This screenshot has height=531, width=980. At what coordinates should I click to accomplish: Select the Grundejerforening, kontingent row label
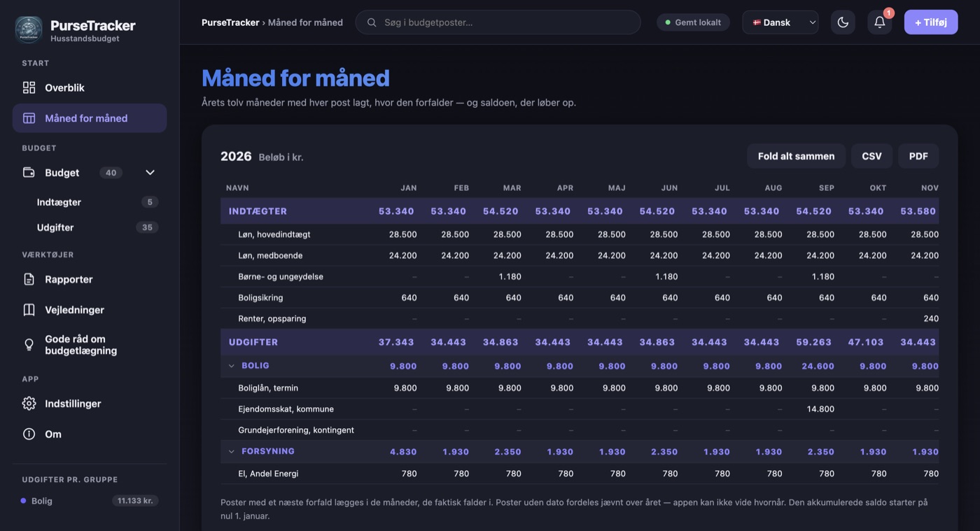coord(296,430)
